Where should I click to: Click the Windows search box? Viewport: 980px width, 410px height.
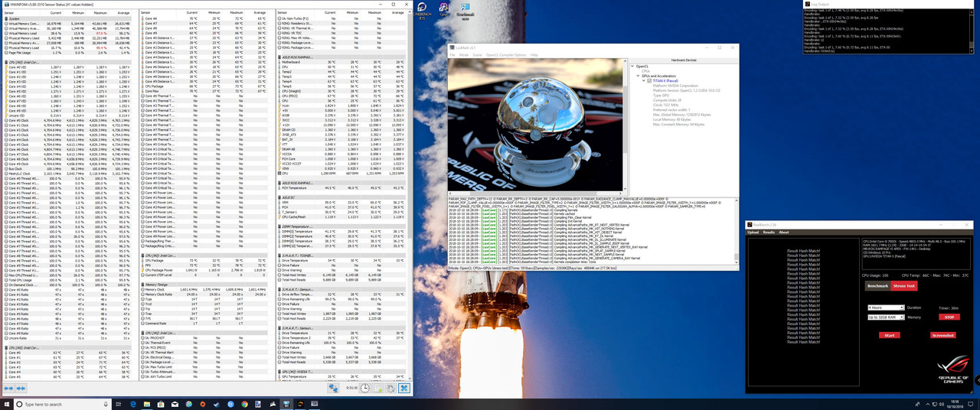(63, 404)
